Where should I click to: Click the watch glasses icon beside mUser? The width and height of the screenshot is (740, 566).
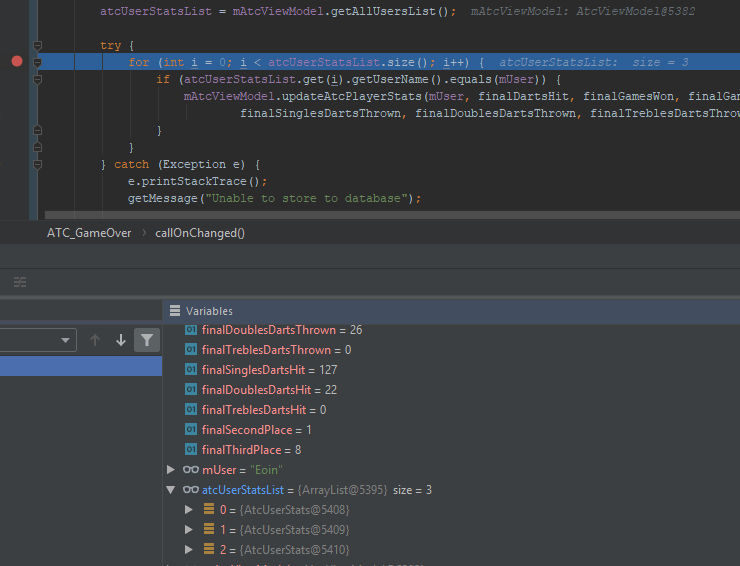(191, 470)
